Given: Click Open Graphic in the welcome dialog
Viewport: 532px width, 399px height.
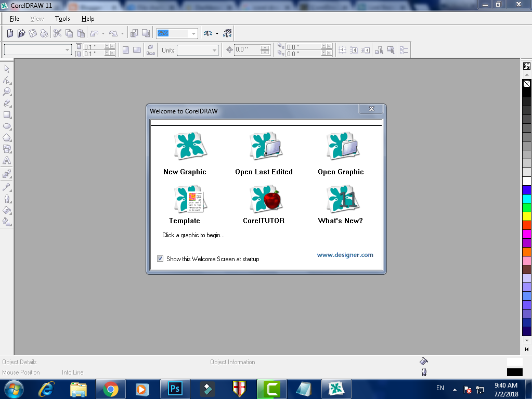Looking at the screenshot, I should (x=341, y=153).
